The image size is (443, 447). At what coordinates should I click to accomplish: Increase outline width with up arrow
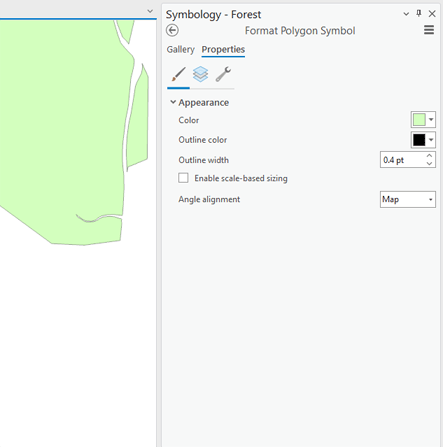429,156
